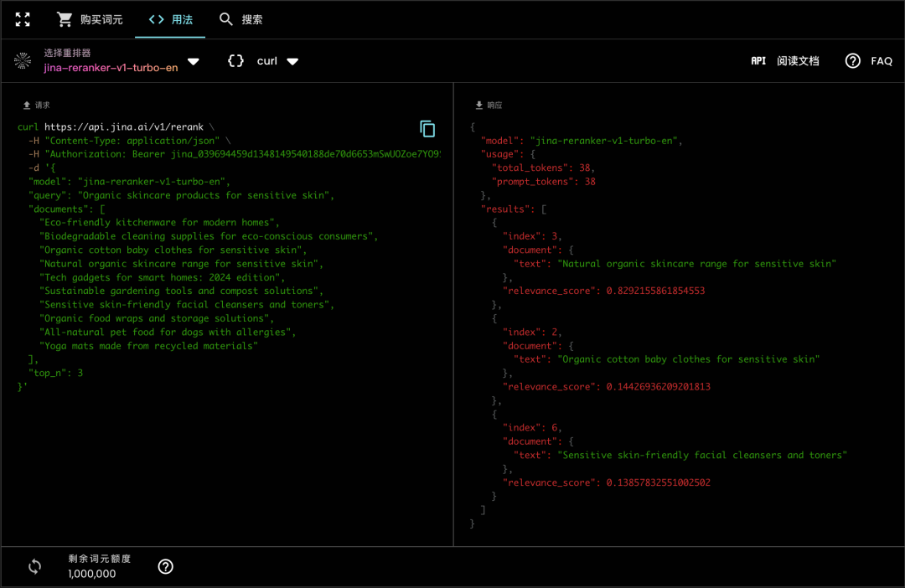
Task: Click the Eco-friendly kitchenware document line
Action: coord(159,223)
